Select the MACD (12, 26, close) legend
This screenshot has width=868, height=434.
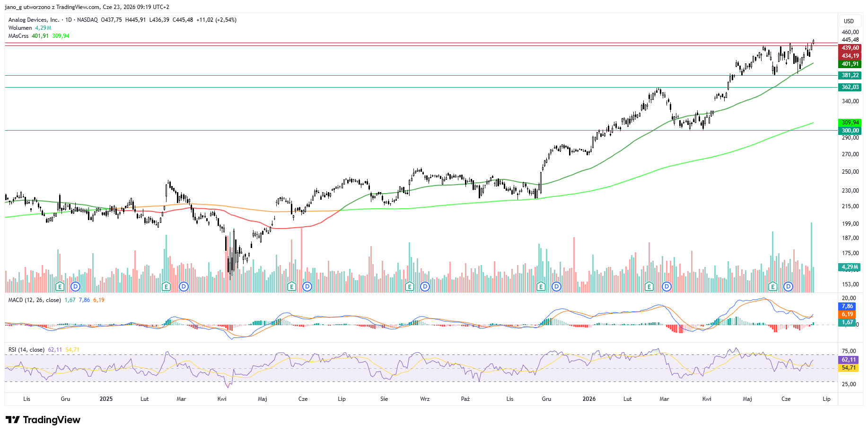pos(35,300)
